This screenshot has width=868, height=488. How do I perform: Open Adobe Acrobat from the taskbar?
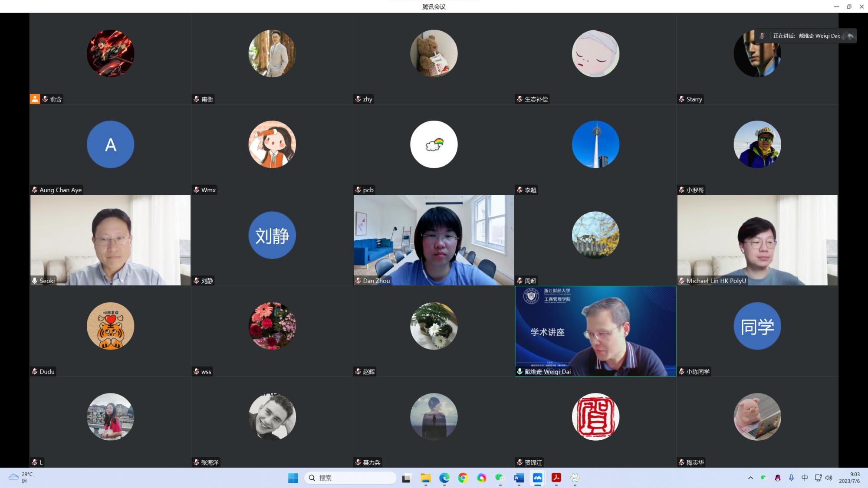pyautogui.click(x=556, y=478)
